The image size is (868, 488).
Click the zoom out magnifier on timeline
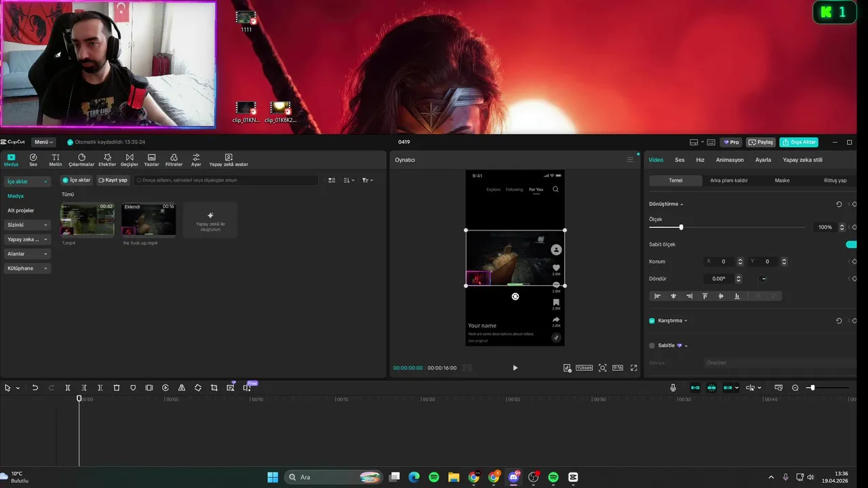795,388
